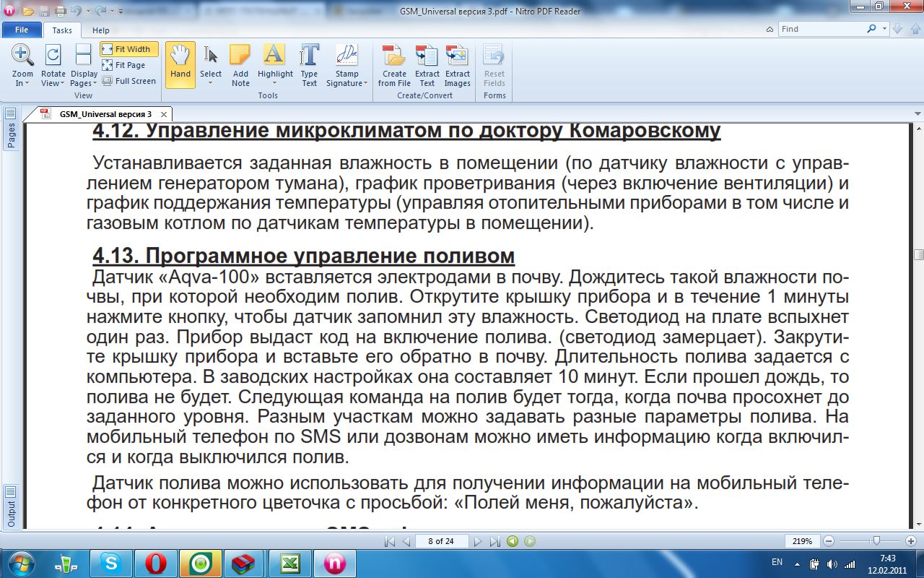Image resolution: width=924 pixels, height=578 pixels.
Task: Customize the quick access toolbar dropdown
Action: click(x=121, y=12)
